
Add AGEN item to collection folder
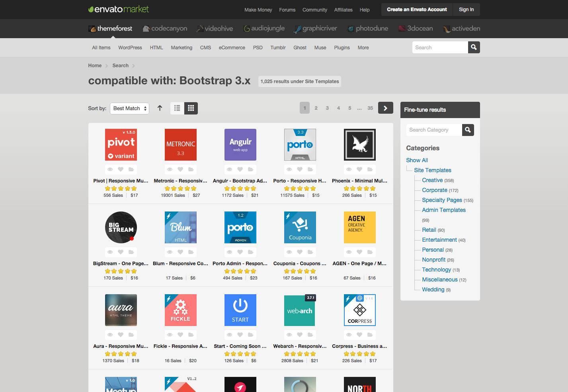[370, 252]
